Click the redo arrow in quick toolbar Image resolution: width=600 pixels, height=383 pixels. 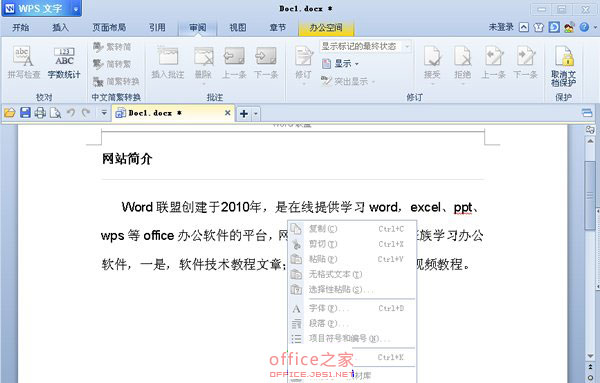[x=86, y=113]
